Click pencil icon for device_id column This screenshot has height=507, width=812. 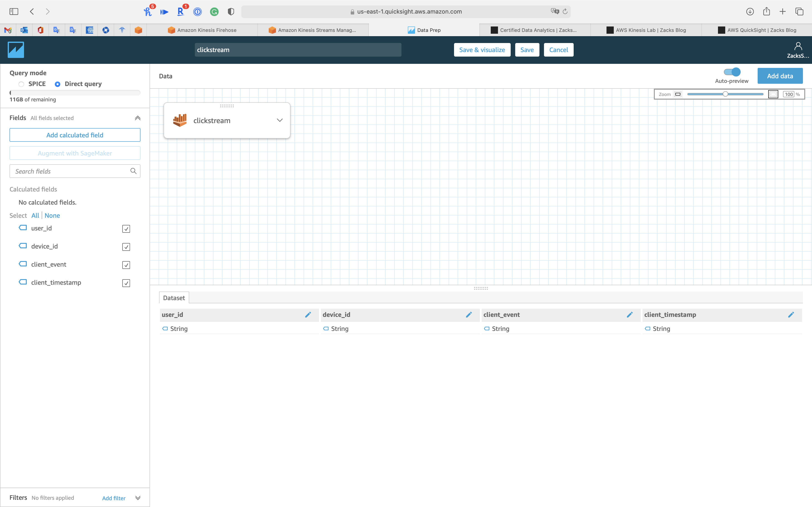469,315
